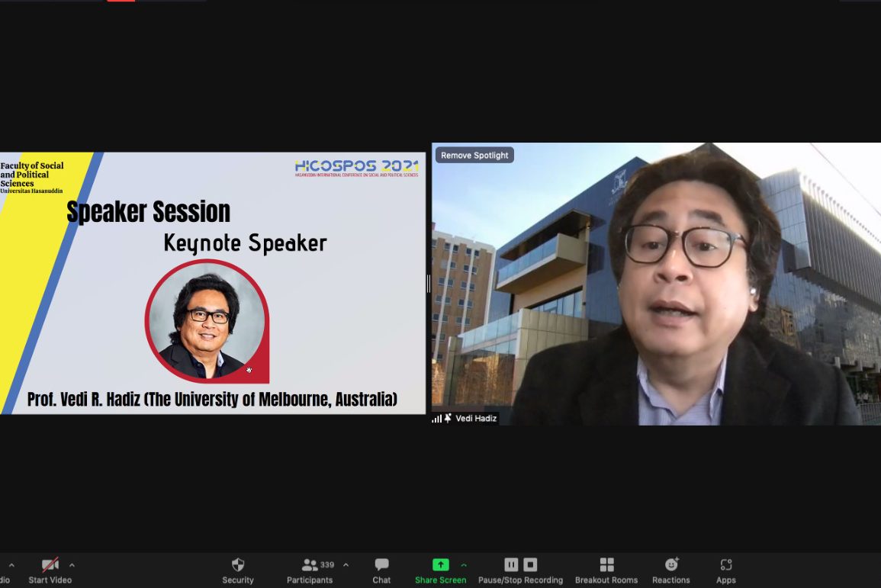The height and width of the screenshot is (588, 881).
Task: Click the green Share Screen icon
Action: tap(440, 565)
